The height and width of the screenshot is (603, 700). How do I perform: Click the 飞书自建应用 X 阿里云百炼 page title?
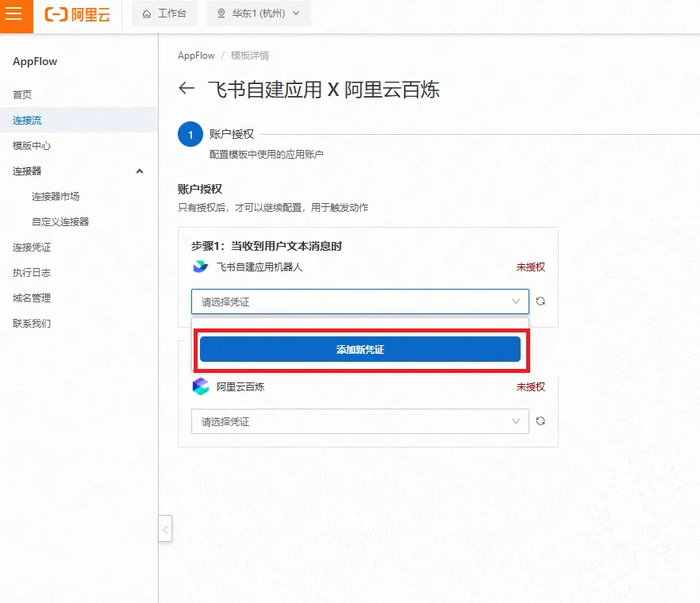tap(324, 90)
